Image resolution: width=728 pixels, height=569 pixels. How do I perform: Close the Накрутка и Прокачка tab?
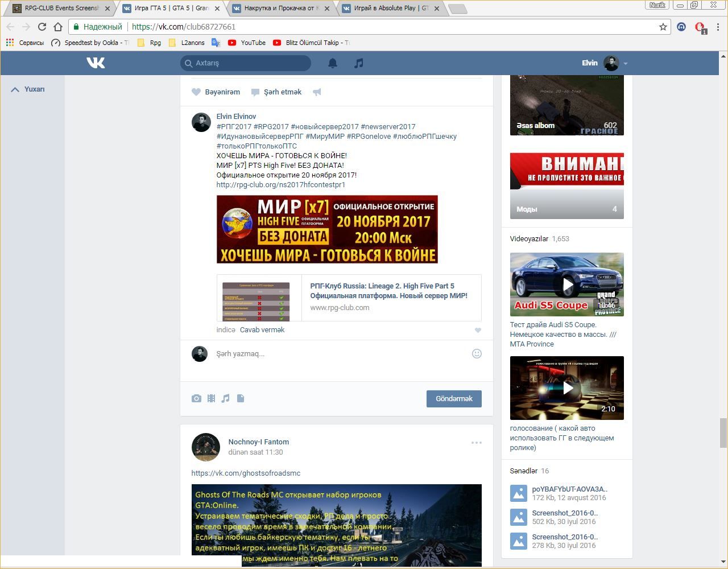point(326,9)
